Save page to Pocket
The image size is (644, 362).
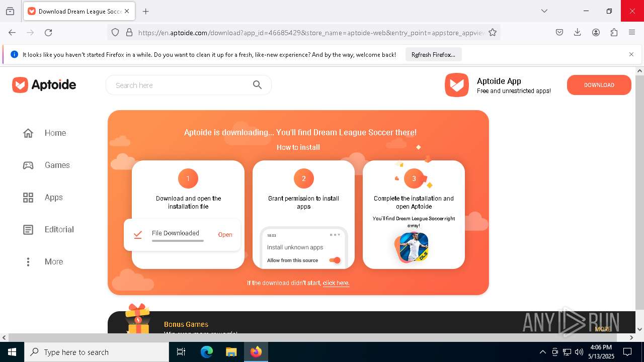[559, 32]
